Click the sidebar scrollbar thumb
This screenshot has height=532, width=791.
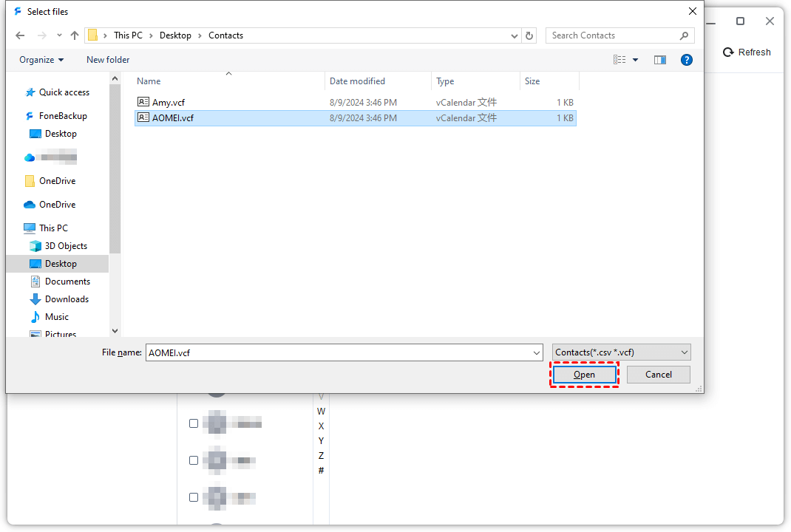(115, 169)
